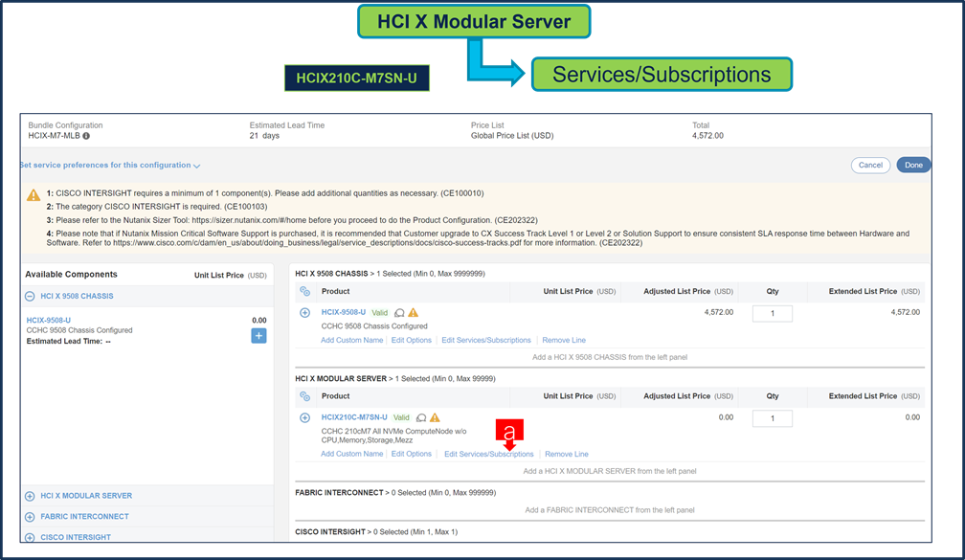This screenshot has height=560, width=965.
Task: Expand service preferences for this configuration
Action: (110, 165)
